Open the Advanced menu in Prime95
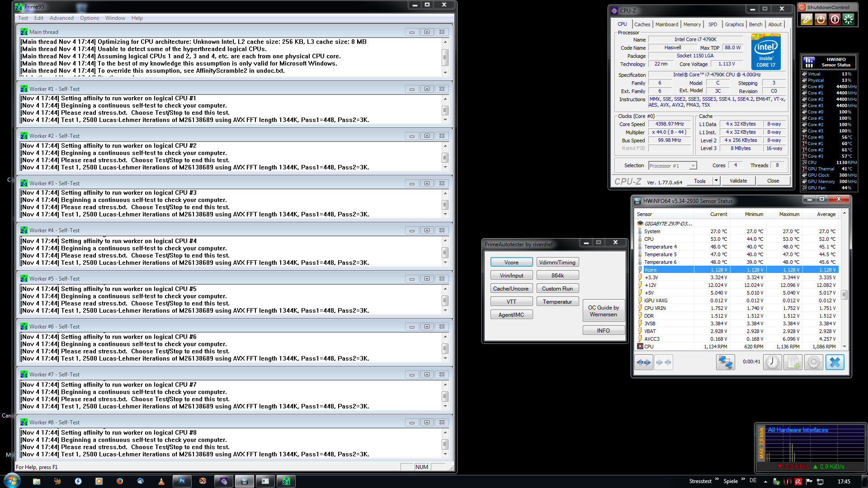The height and width of the screenshot is (488, 868). tap(61, 18)
